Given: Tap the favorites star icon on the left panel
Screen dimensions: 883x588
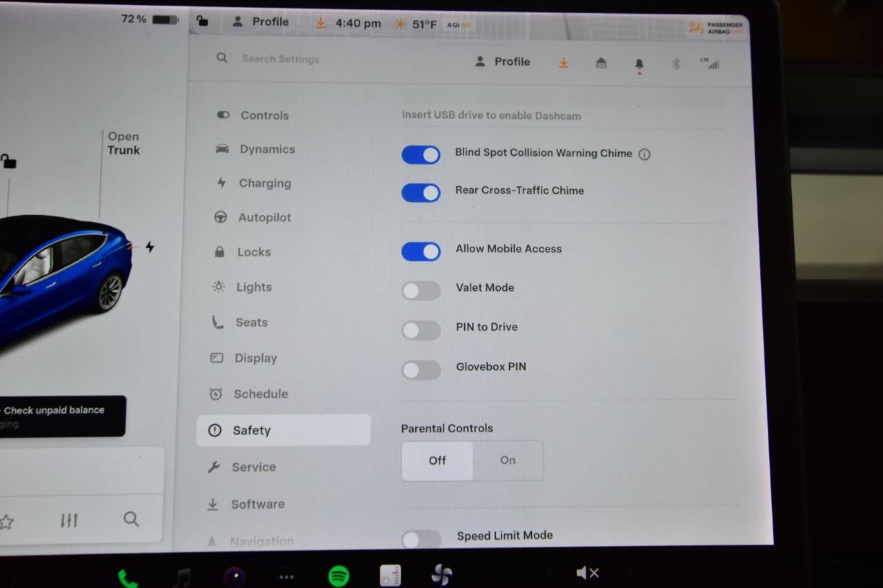Looking at the screenshot, I should (x=8, y=519).
